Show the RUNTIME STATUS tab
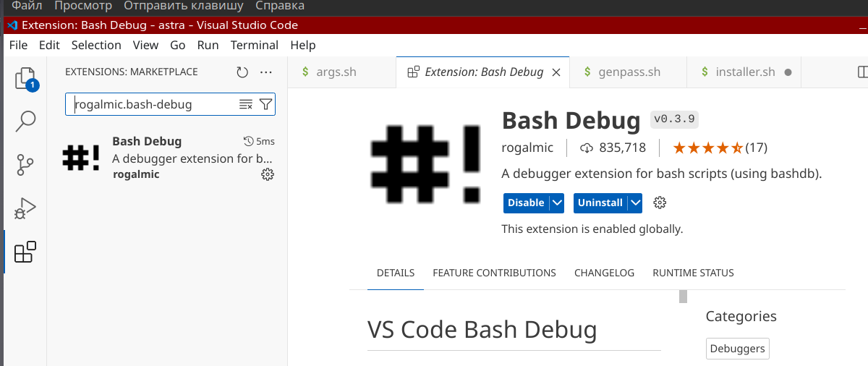The height and width of the screenshot is (366, 868). 693,273
